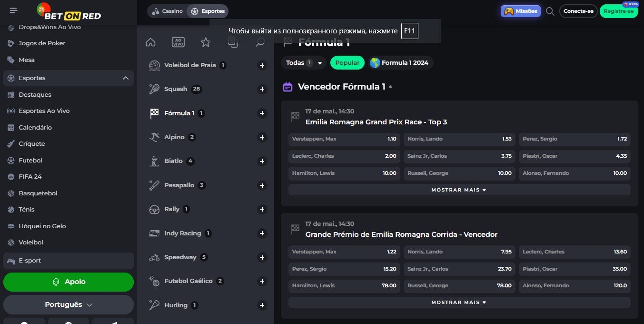Click the green Apoio support button
Screen dimensions: 644x324
click(69, 282)
